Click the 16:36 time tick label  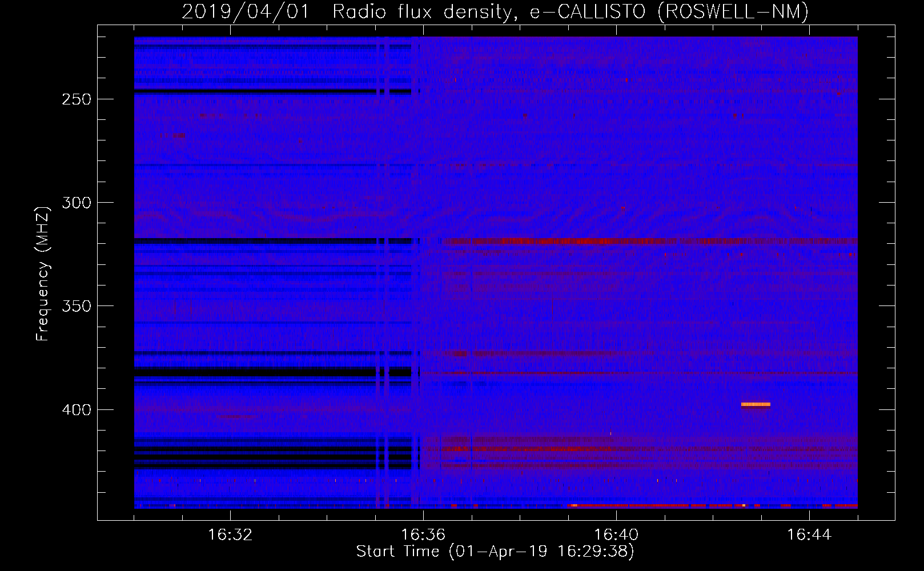(423, 535)
